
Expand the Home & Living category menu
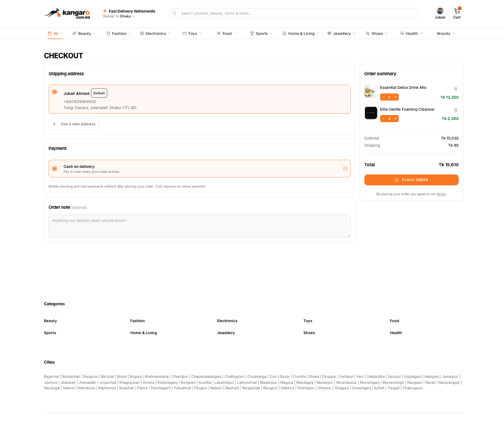coord(301,33)
